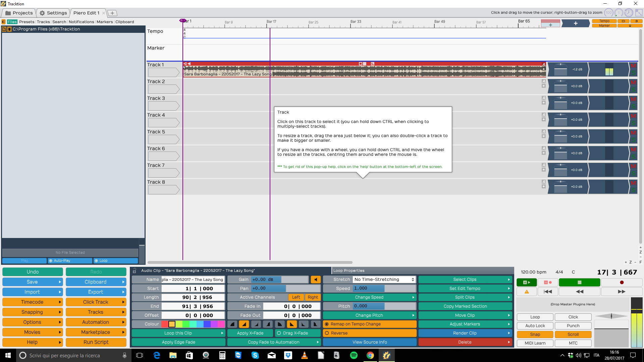Enable the Loop toggle in transport
Viewport: 644px width, 362px height.
(x=535, y=317)
